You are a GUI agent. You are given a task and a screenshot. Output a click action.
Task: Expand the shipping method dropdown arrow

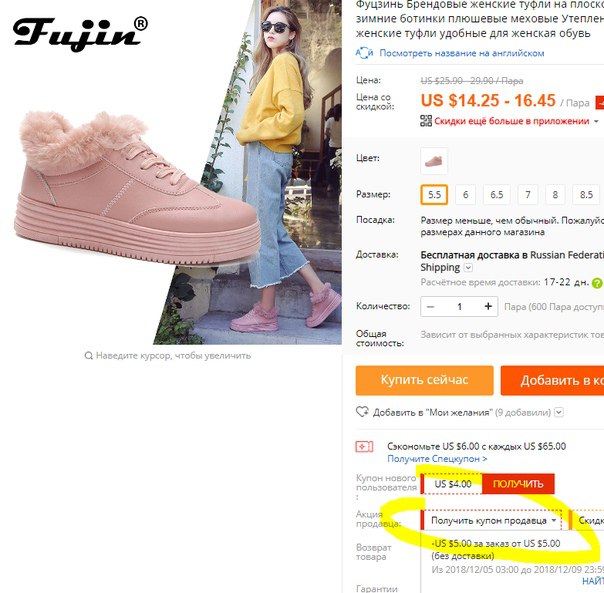(468, 267)
